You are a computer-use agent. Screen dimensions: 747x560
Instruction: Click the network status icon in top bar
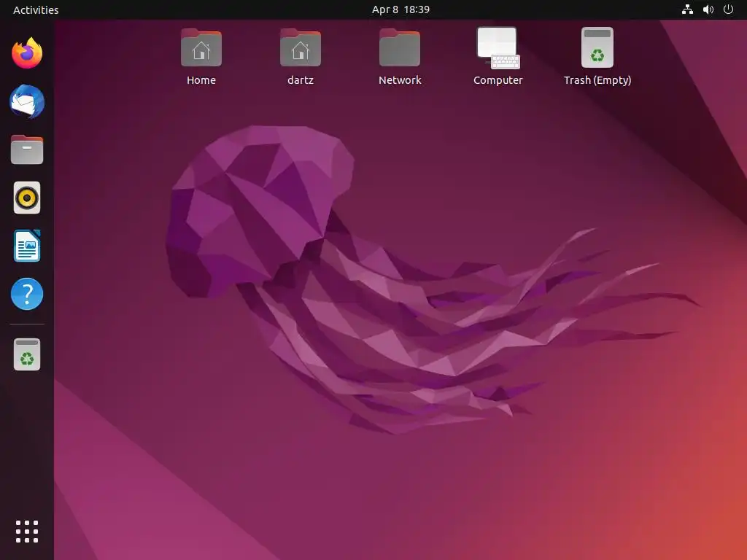[687, 9]
